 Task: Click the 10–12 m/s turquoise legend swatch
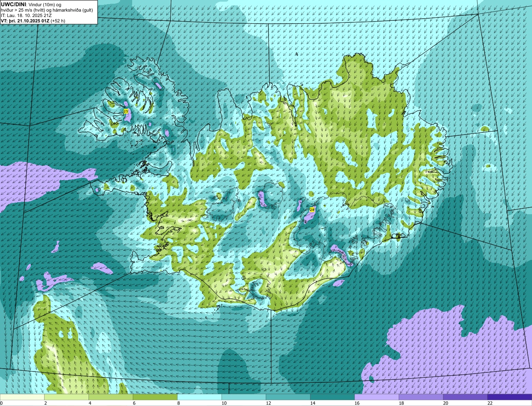[244, 397]
